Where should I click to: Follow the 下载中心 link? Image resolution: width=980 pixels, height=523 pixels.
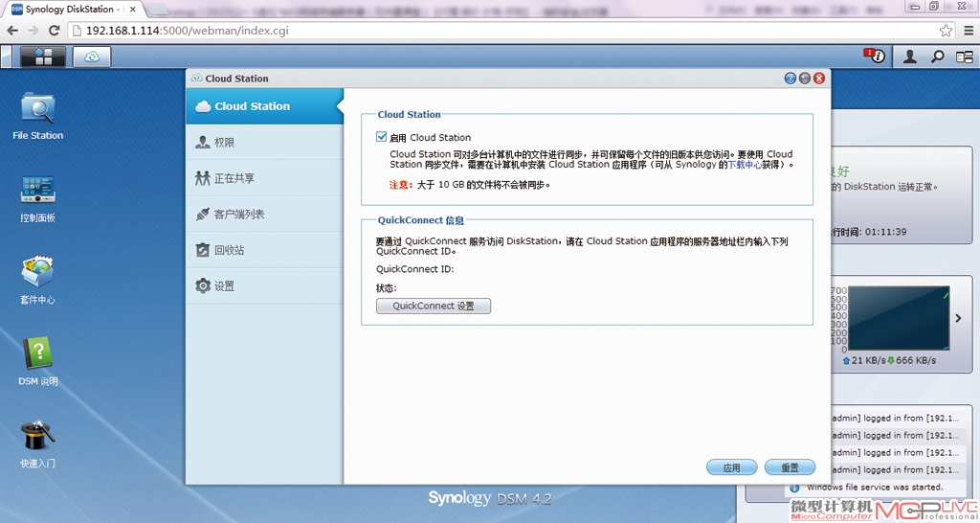point(745,165)
